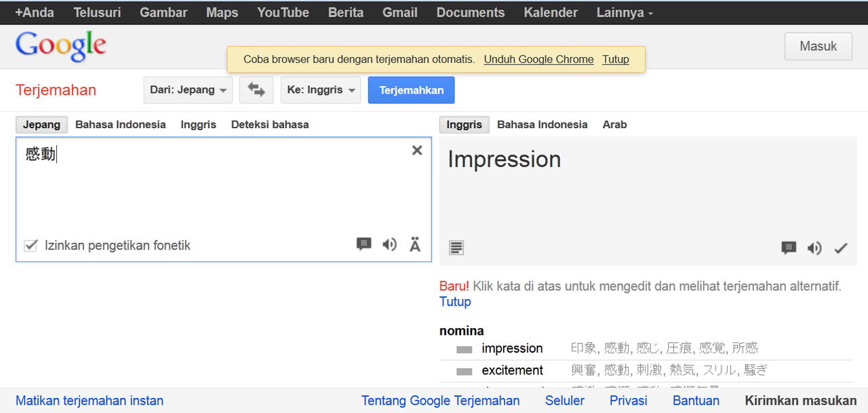Close the Baru! tip with Tutup

click(x=455, y=302)
